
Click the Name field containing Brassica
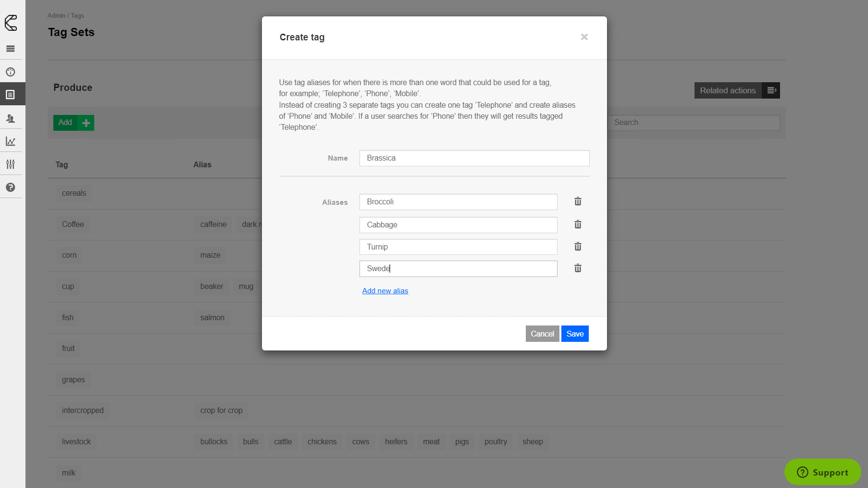[x=474, y=158]
